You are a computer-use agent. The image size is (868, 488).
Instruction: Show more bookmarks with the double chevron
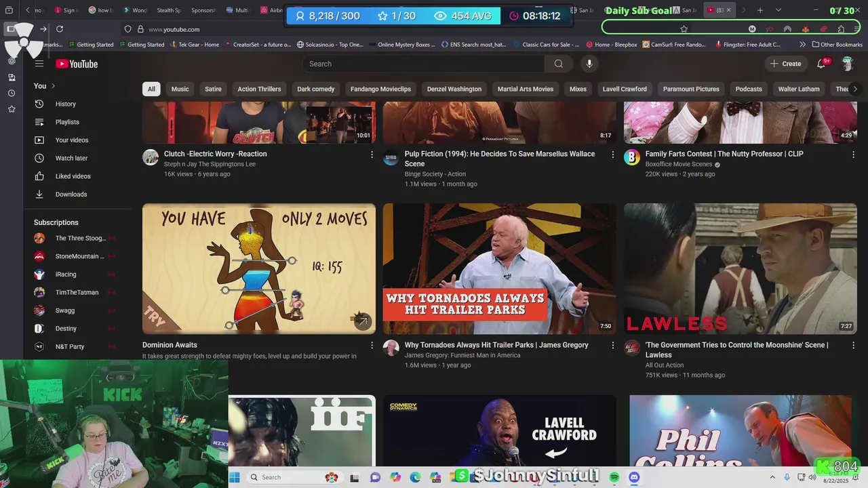[x=803, y=45]
